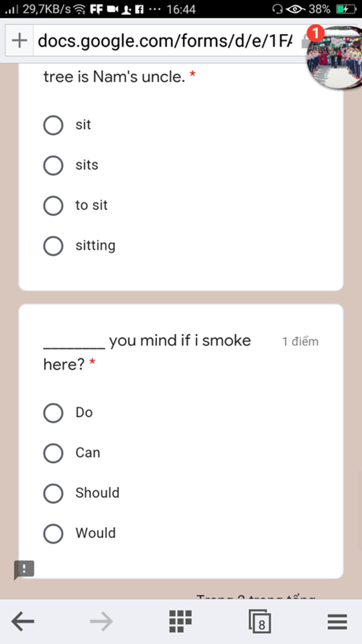
Task: Pick the "Can" answer
Action: (x=53, y=453)
